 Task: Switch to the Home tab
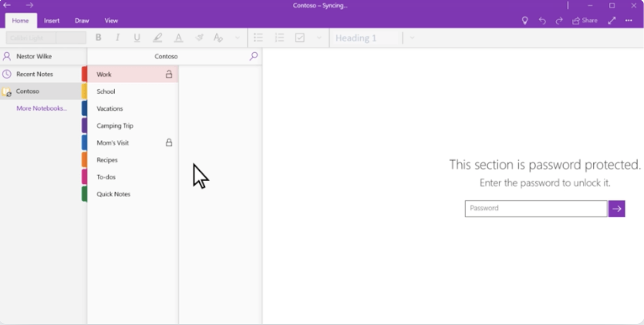click(21, 21)
